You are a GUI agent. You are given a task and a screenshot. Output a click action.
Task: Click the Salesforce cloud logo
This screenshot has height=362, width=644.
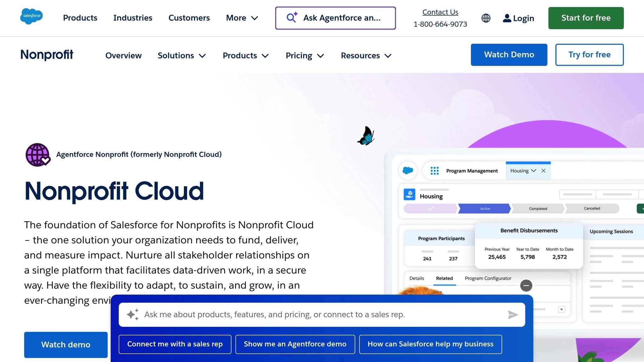click(x=31, y=17)
